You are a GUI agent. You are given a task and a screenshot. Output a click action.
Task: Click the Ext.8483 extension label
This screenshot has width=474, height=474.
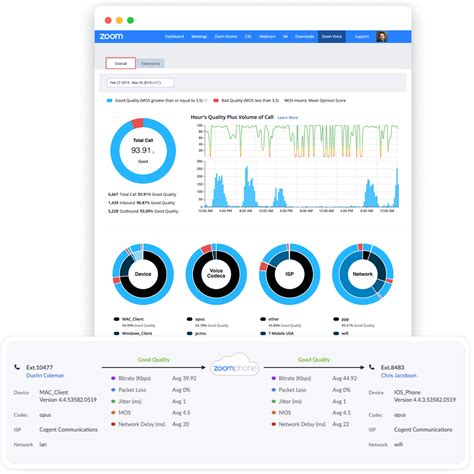392,367
